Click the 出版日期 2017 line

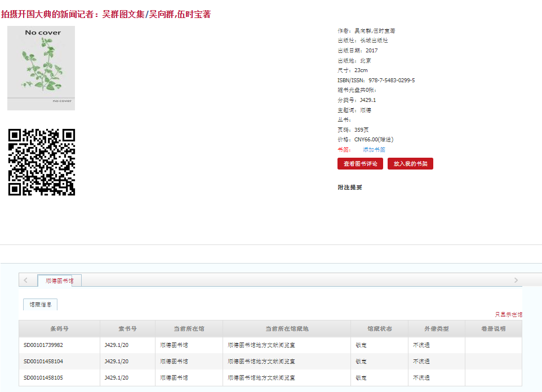[x=358, y=51]
